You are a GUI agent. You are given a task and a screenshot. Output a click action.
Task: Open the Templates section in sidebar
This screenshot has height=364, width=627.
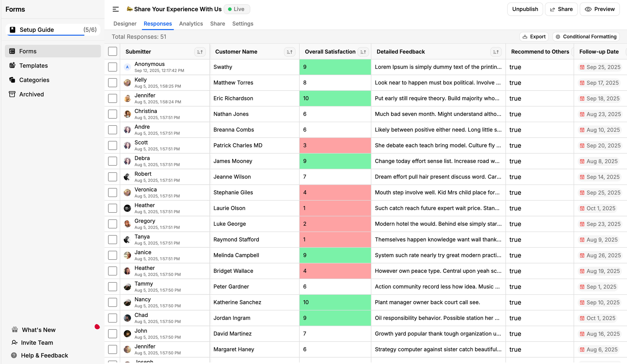tap(33, 65)
